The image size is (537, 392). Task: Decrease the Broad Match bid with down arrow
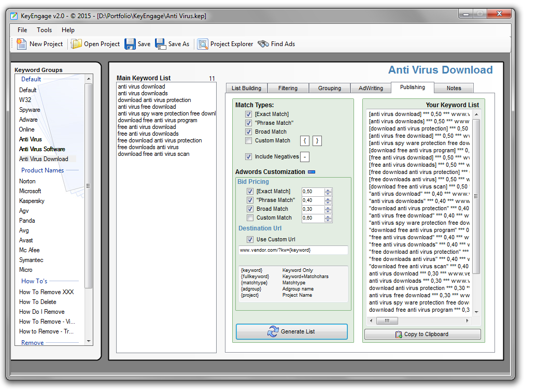tap(328, 211)
